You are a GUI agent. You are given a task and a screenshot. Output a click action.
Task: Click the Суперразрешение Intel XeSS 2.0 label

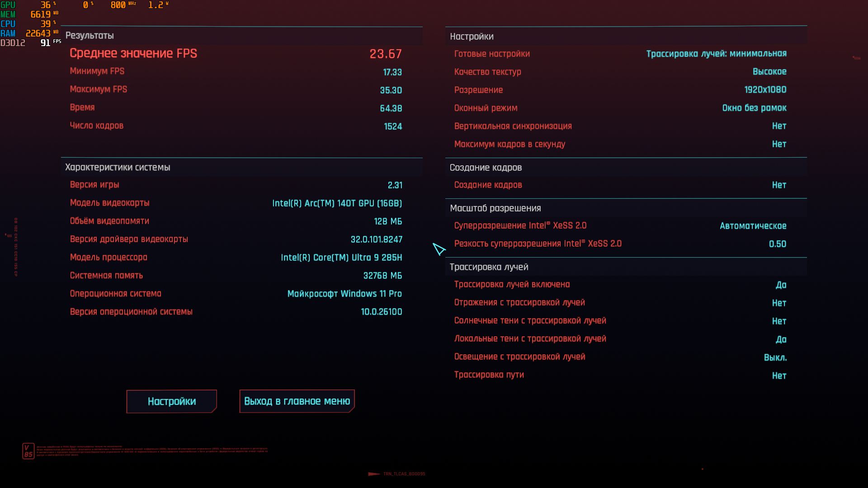pos(520,225)
